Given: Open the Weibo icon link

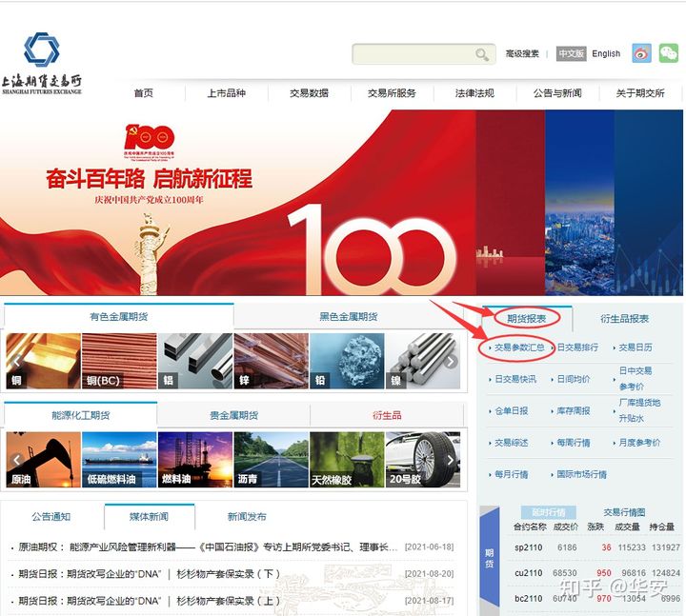Looking at the screenshot, I should pos(641,53).
